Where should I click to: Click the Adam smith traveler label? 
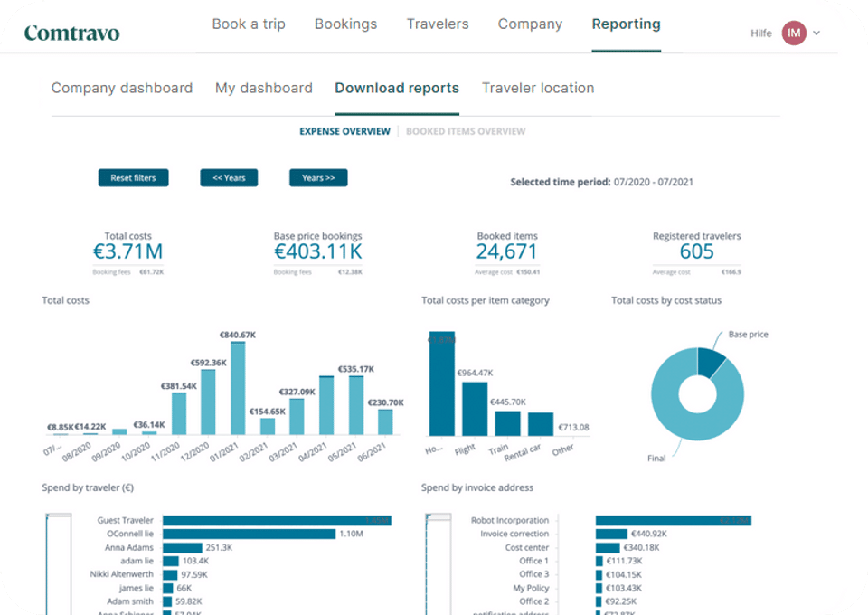[130, 601]
